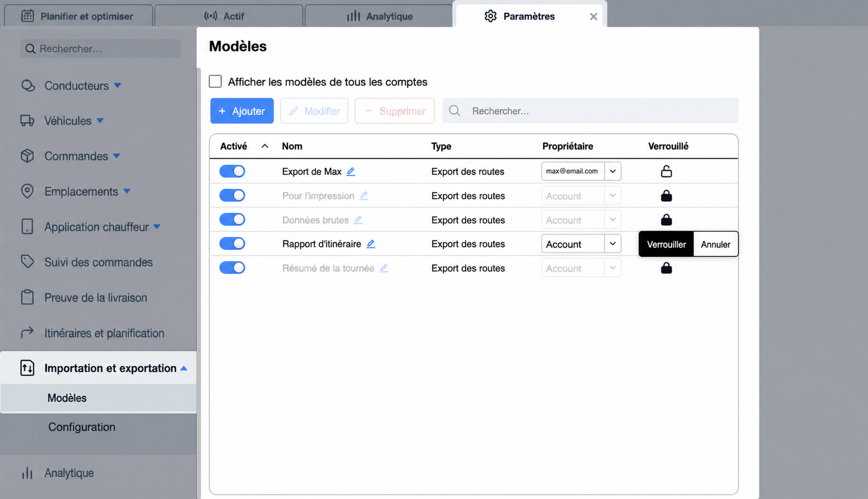Confirm with the Verrouiller button
The width and height of the screenshot is (868, 499).
pos(666,244)
